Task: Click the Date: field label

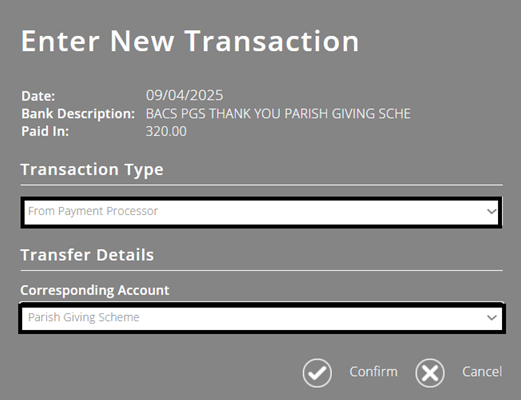Action: [x=38, y=96]
